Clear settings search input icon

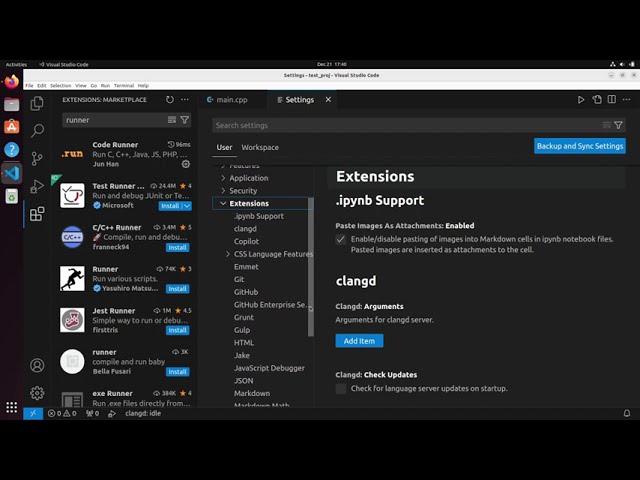[x=607, y=125]
